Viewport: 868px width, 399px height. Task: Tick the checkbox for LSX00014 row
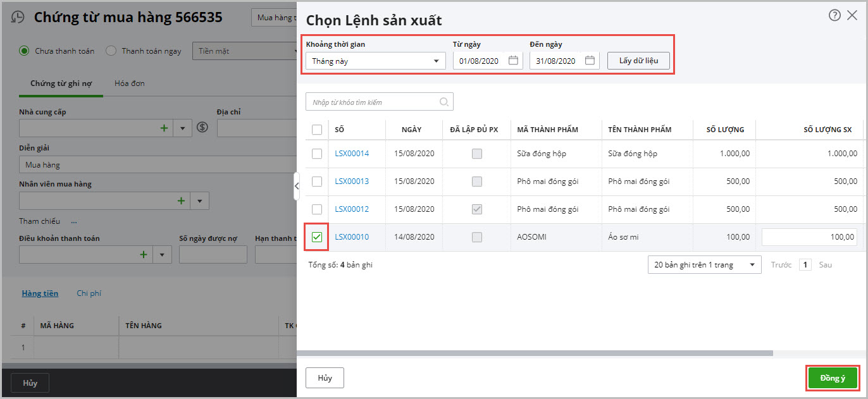pos(317,154)
